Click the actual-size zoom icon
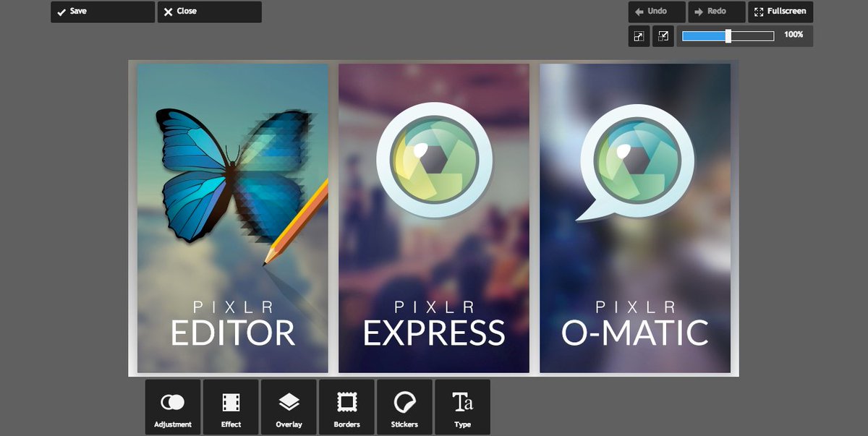 [663, 36]
